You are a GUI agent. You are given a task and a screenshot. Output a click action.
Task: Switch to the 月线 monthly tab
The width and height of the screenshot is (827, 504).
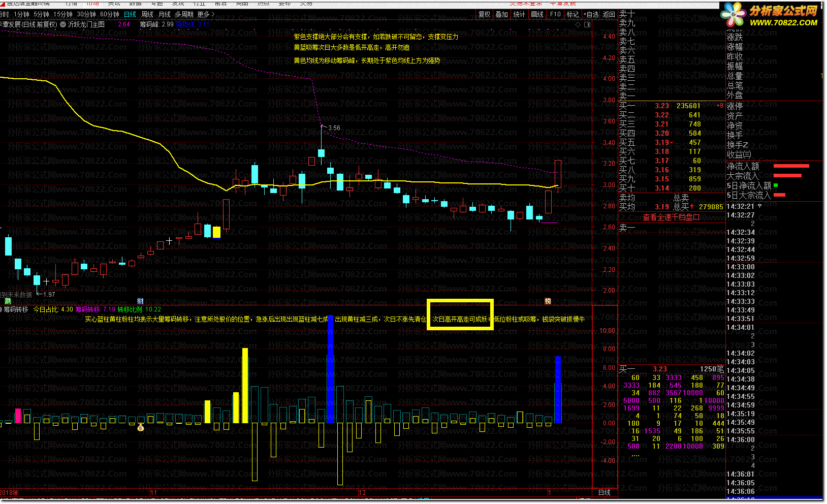pos(165,14)
